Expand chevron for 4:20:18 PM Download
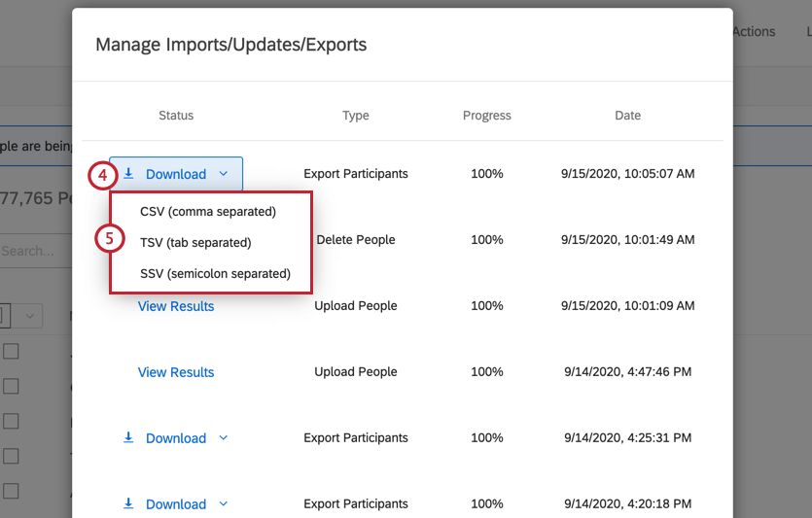Viewport: 812px width, 518px height. [224, 504]
